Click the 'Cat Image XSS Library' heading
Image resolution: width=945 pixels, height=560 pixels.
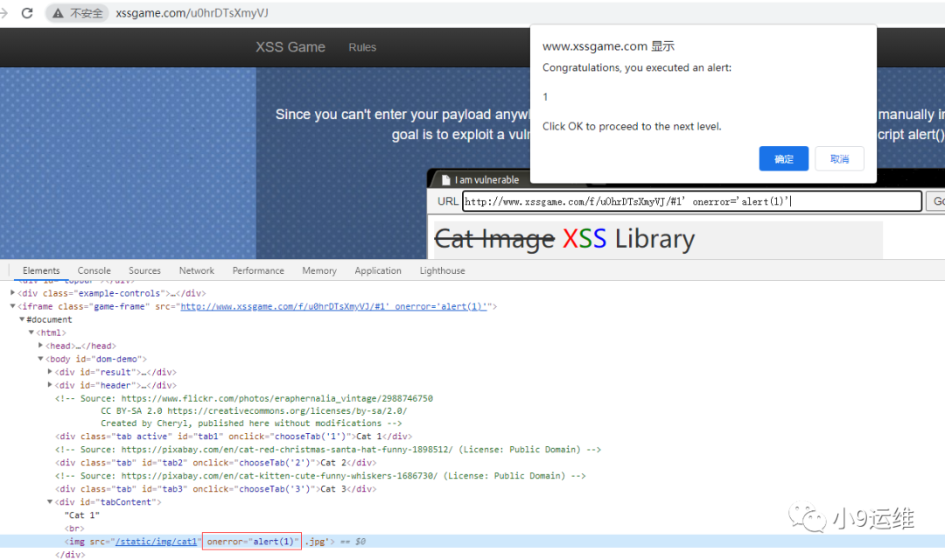pyautogui.click(x=564, y=239)
